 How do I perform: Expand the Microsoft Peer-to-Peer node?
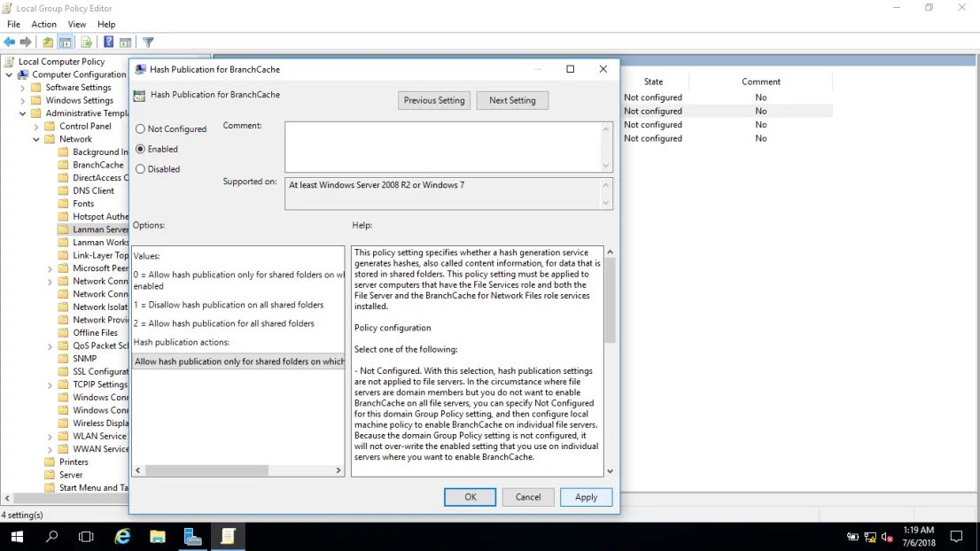[x=50, y=268]
